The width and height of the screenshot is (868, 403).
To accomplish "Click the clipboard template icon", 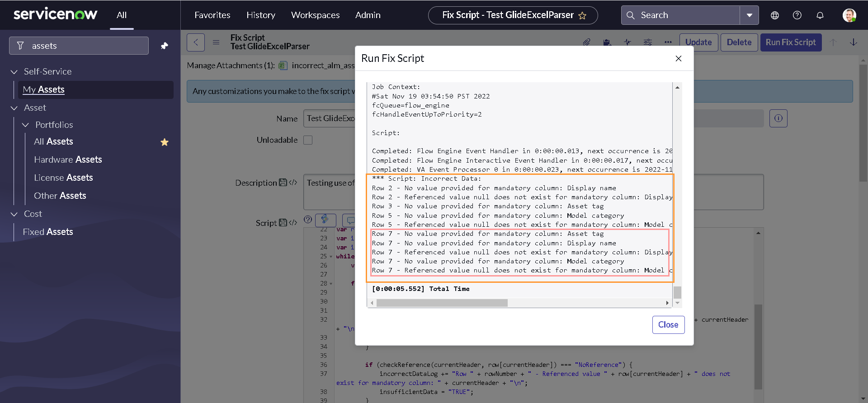I will point(607,42).
